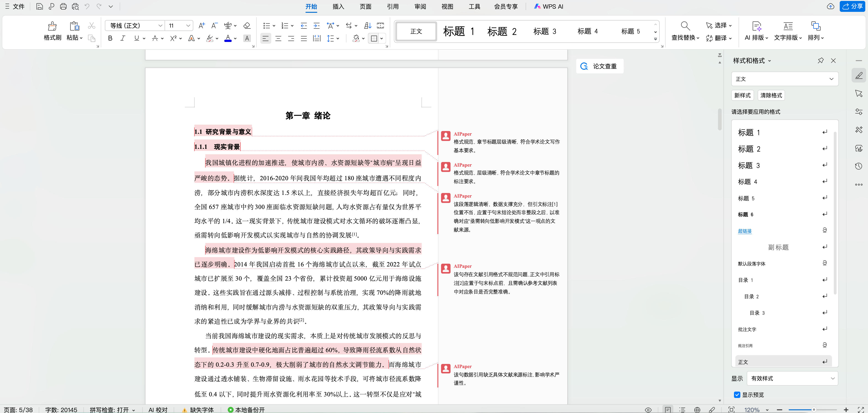Click the print icon in the title bar
The image size is (868, 413).
coord(63,6)
